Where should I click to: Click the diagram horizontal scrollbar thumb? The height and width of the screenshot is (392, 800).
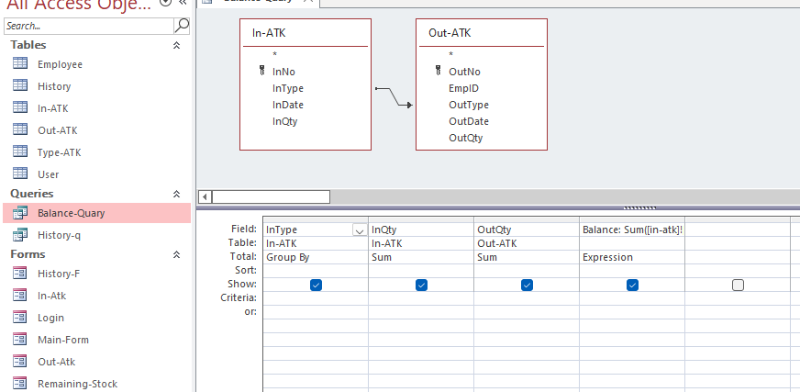pyautogui.click(x=271, y=197)
